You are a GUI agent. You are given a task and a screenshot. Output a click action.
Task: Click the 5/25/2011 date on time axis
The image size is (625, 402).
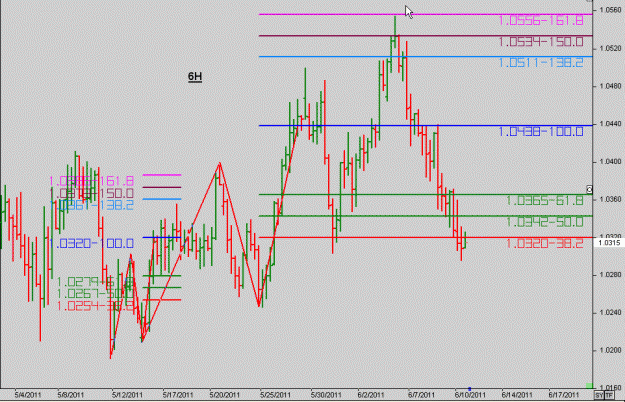click(275, 395)
